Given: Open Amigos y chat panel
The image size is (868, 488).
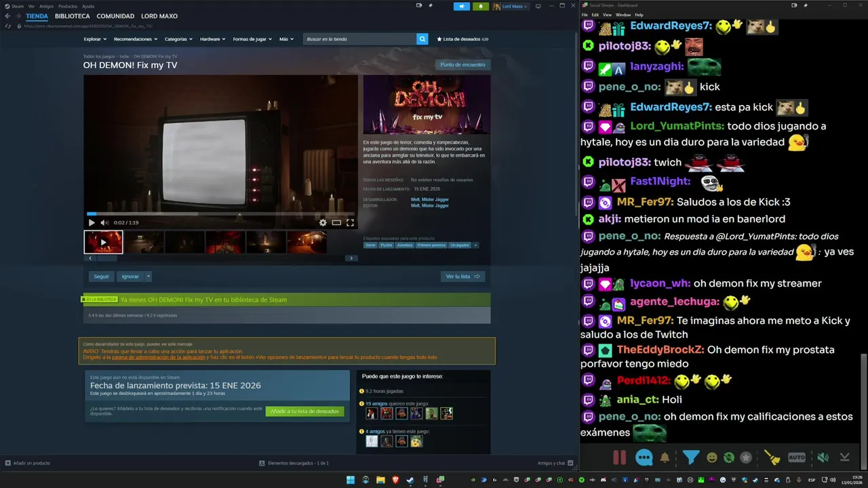Looking at the screenshot, I should [555, 463].
